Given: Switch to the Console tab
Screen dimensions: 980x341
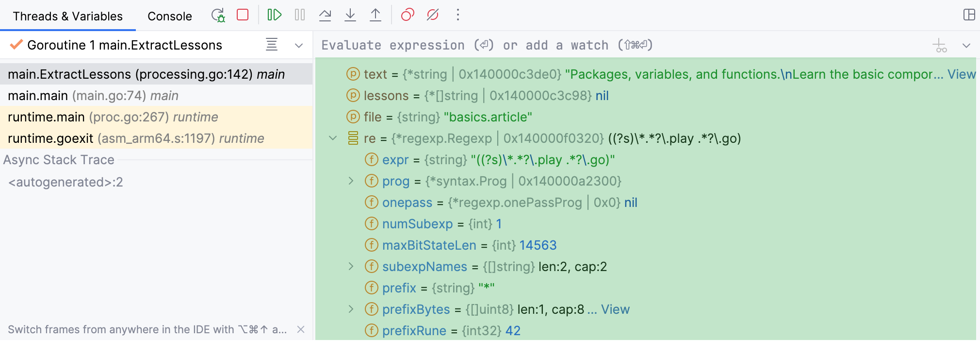Looking at the screenshot, I should [169, 16].
